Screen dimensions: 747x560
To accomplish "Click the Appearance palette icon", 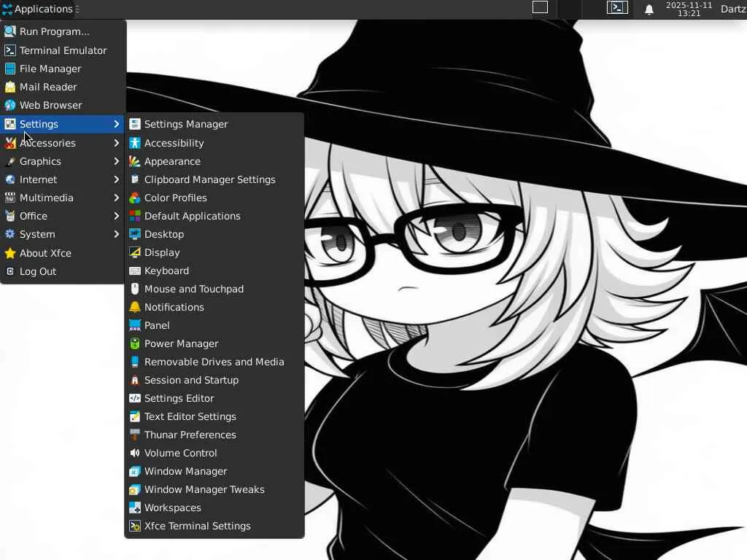I will point(135,161).
